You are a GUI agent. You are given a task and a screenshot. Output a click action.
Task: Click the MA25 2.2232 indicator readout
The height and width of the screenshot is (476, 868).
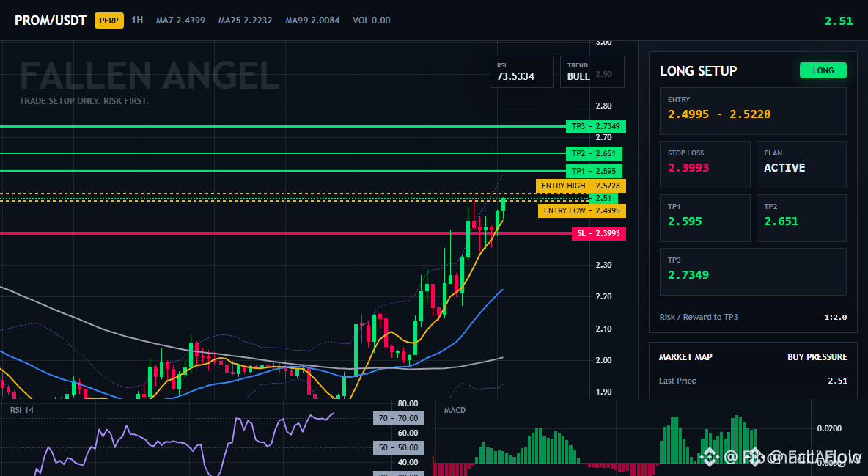point(246,20)
